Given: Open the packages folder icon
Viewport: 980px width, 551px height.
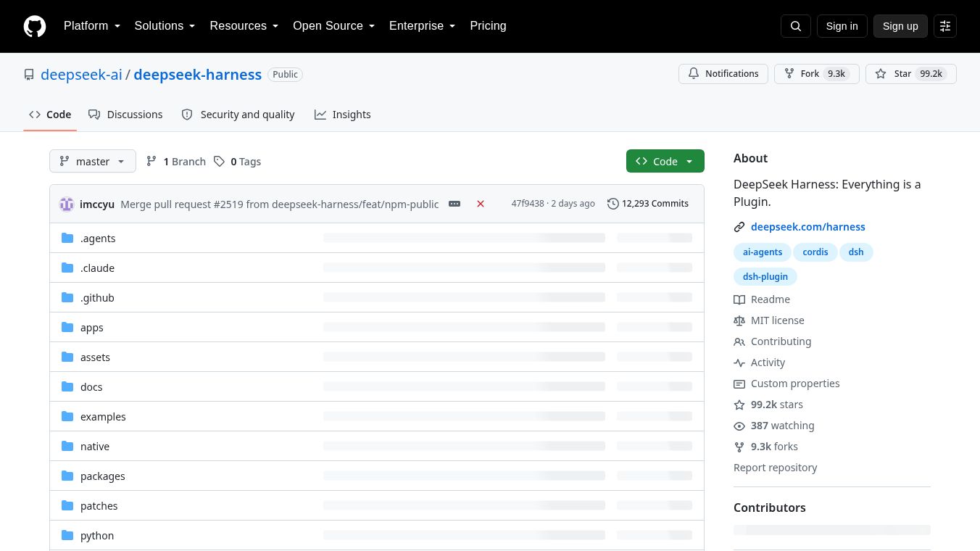Looking at the screenshot, I should pos(68,476).
